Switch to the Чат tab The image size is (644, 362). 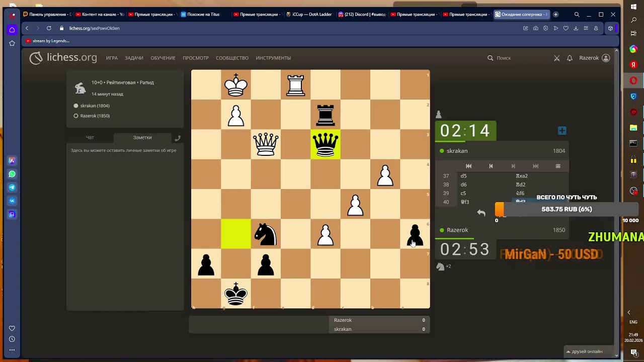pyautogui.click(x=90, y=137)
